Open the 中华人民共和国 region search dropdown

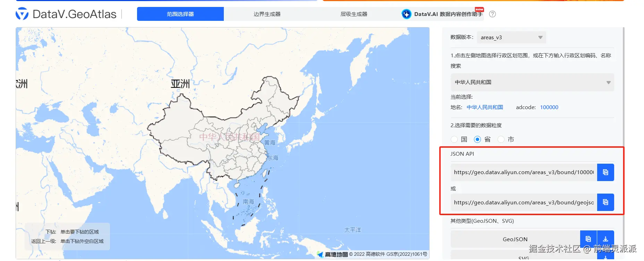click(x=532, y=82)
